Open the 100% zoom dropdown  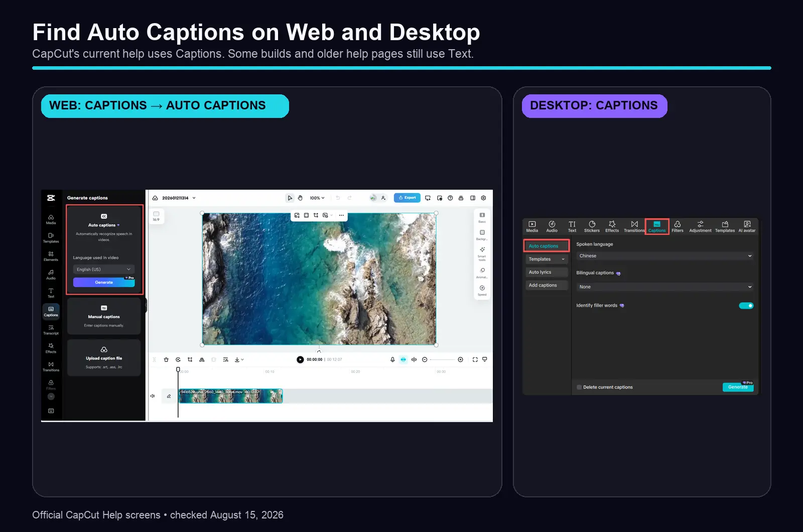(x=317, y=198)
